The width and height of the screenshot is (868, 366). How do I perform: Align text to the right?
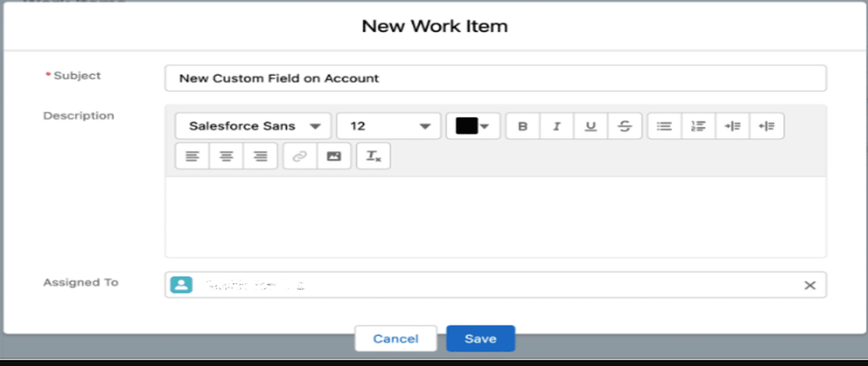click(x=260, y=156)
